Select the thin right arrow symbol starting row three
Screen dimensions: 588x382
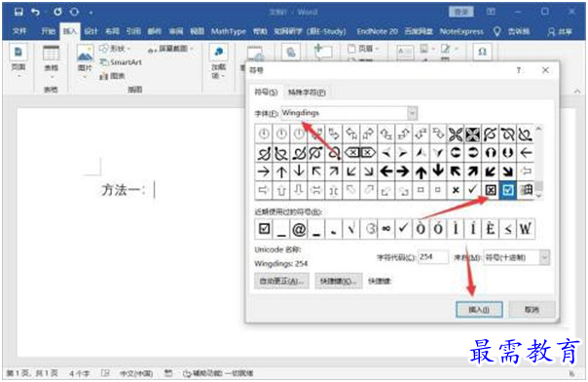tap(264, 172)
